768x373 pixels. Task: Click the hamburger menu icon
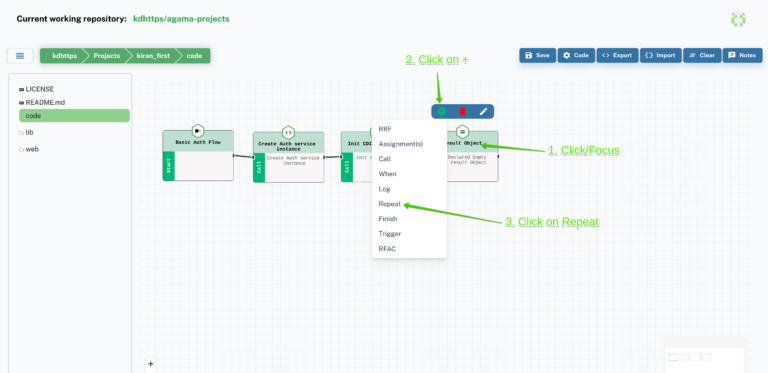point(20,56)
